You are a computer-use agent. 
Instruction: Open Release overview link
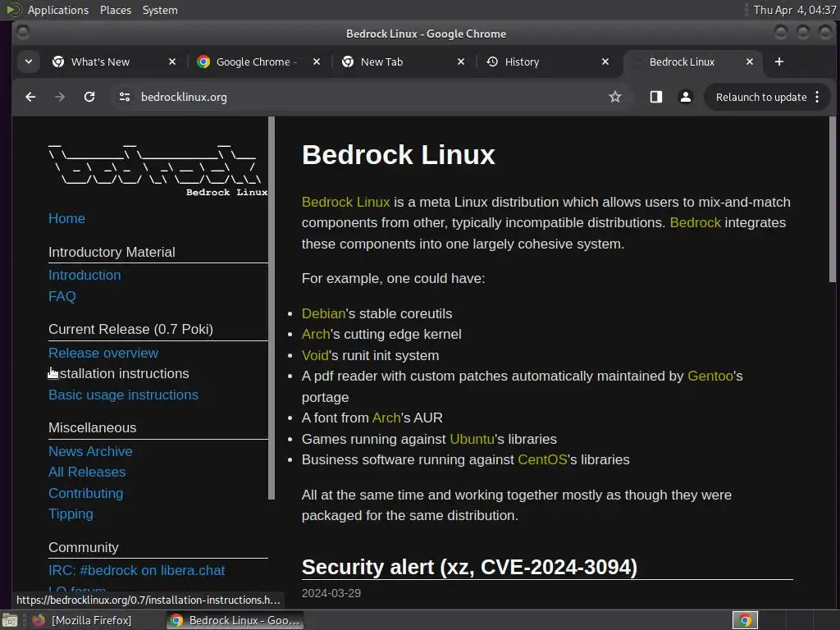(103, 353)
